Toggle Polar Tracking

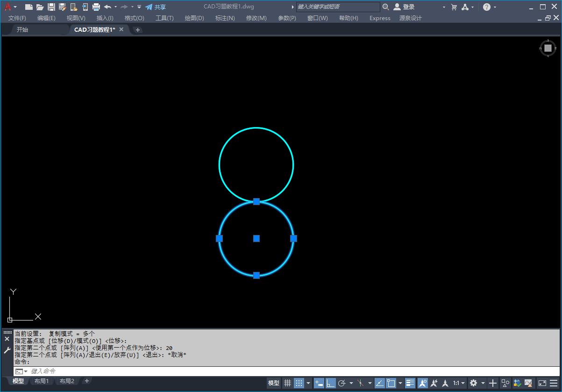[341, 383]
